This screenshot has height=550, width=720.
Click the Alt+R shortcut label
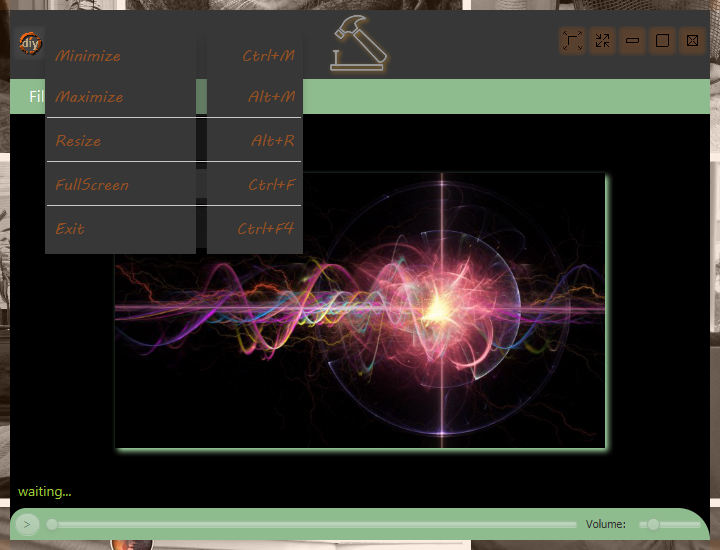pyautogui.click(x=273, y=140)
